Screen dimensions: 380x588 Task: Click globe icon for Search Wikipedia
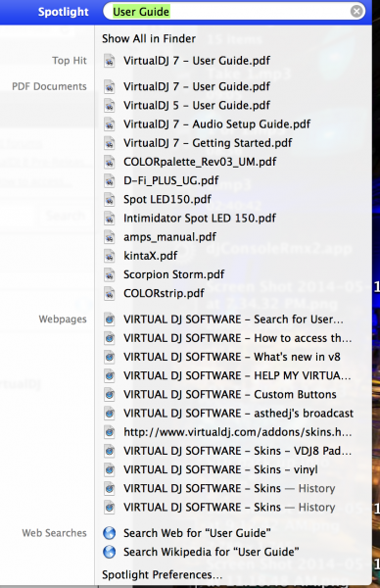point(109,552)
